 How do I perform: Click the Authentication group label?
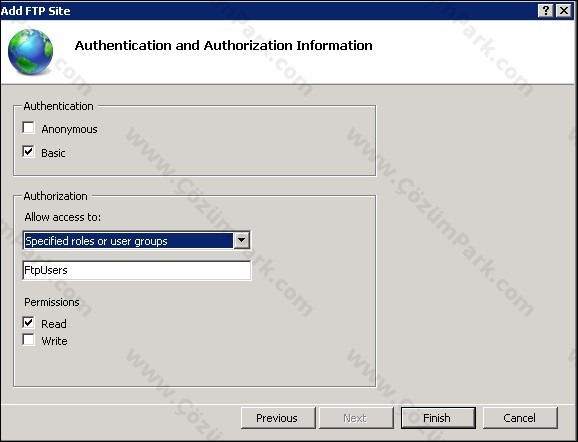(58, 106)
